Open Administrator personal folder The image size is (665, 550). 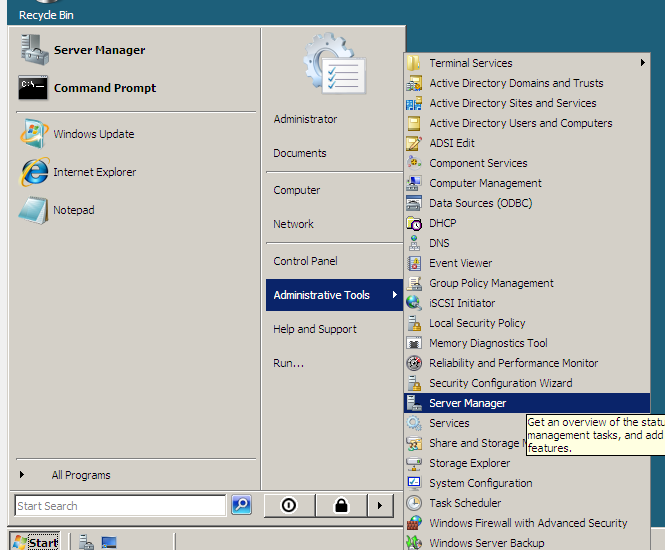coord(334,119)
